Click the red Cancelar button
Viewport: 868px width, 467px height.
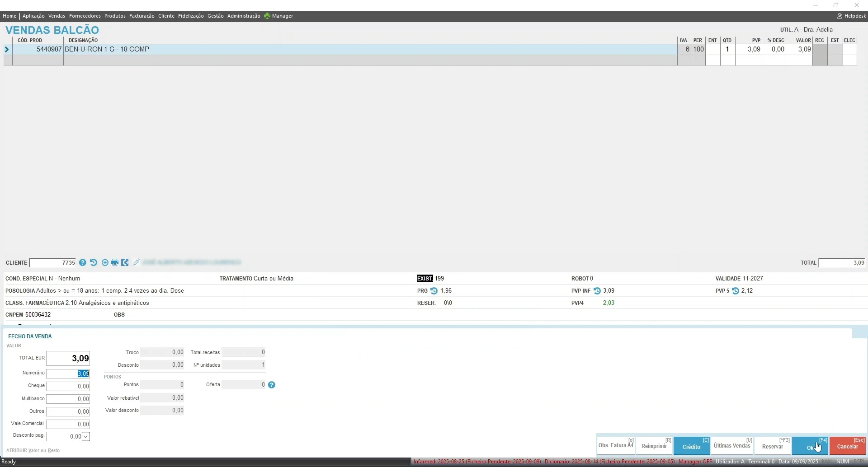(847, 446)
